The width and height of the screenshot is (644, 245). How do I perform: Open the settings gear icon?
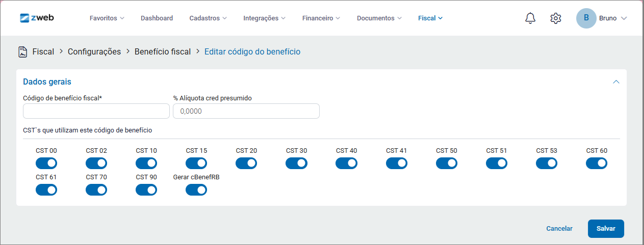pyautogui.click(x=556, y=18)
